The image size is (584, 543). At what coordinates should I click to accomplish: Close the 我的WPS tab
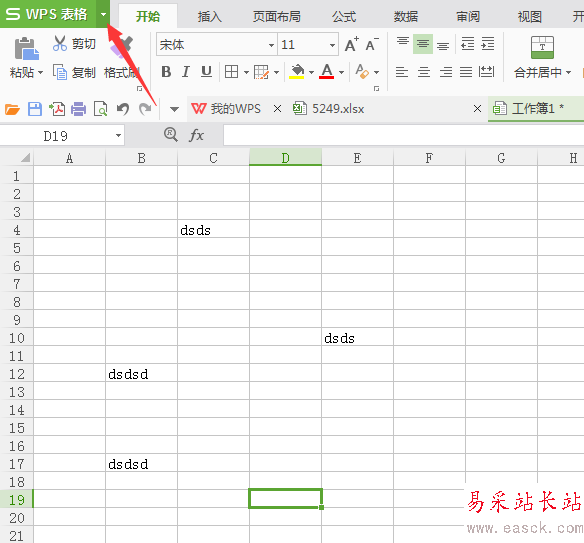click(x=277, y=109)
